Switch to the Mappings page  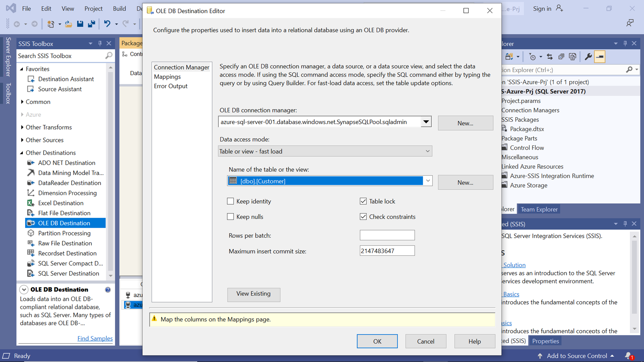click(167, 77)
